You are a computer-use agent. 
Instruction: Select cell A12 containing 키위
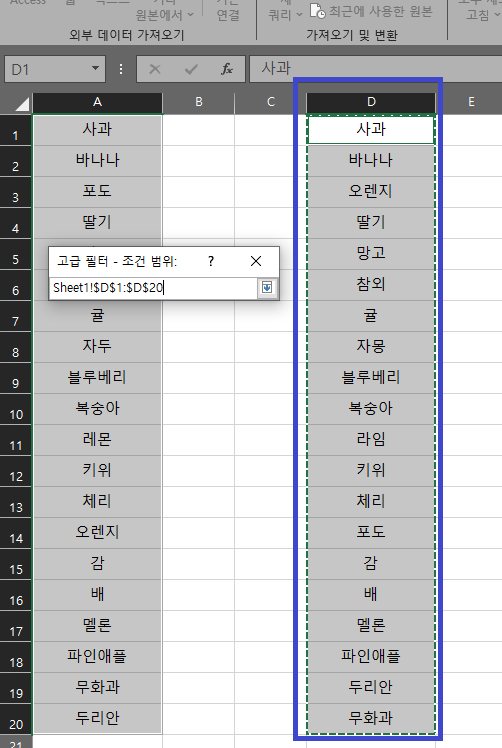pyautogui.click(x=97, y=471)
